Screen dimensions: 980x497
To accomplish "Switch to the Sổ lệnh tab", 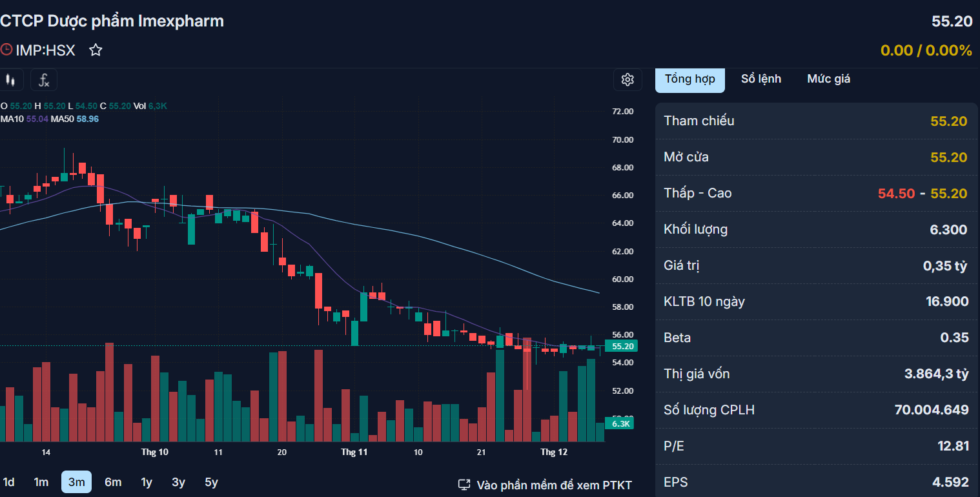I will pyautogui.click(x=761, y=79).
